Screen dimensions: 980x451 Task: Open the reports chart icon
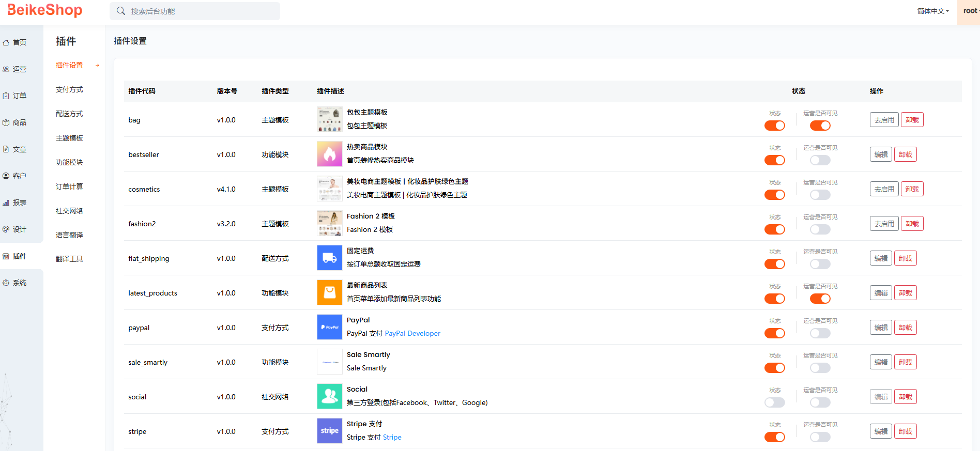(6, 203)
